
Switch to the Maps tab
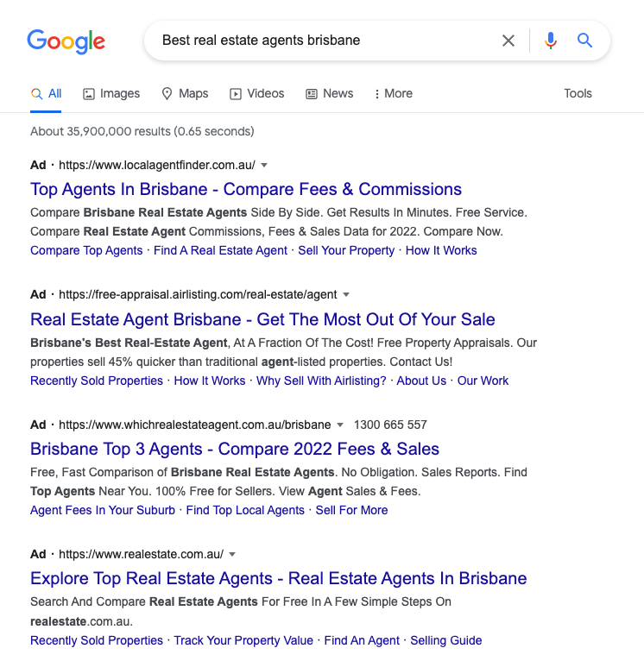(185, 93)
